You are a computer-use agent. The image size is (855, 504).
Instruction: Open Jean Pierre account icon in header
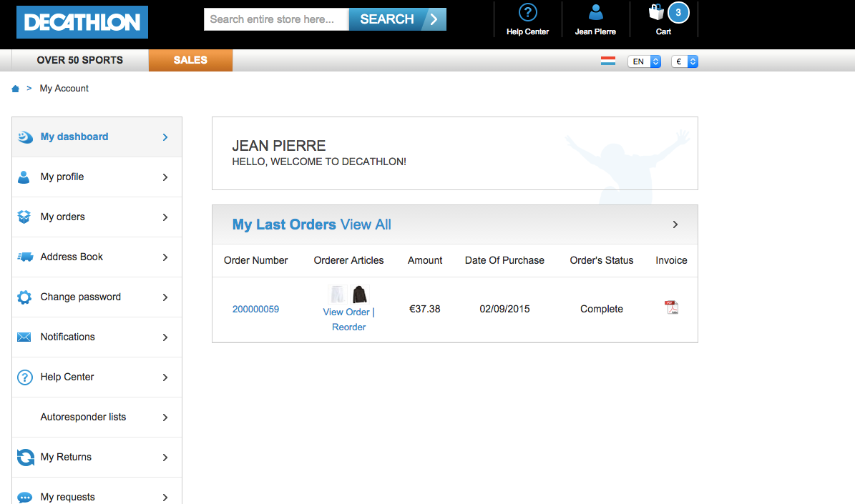(595, 12)
